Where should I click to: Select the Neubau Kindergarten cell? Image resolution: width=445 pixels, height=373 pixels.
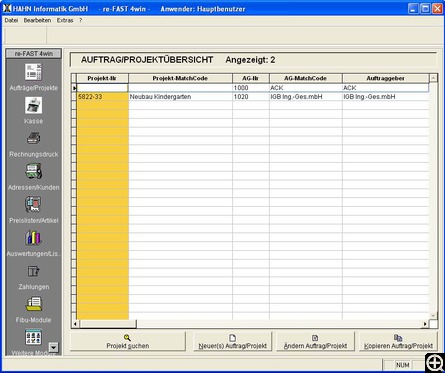pyautogui.click(x=180, y=97)
